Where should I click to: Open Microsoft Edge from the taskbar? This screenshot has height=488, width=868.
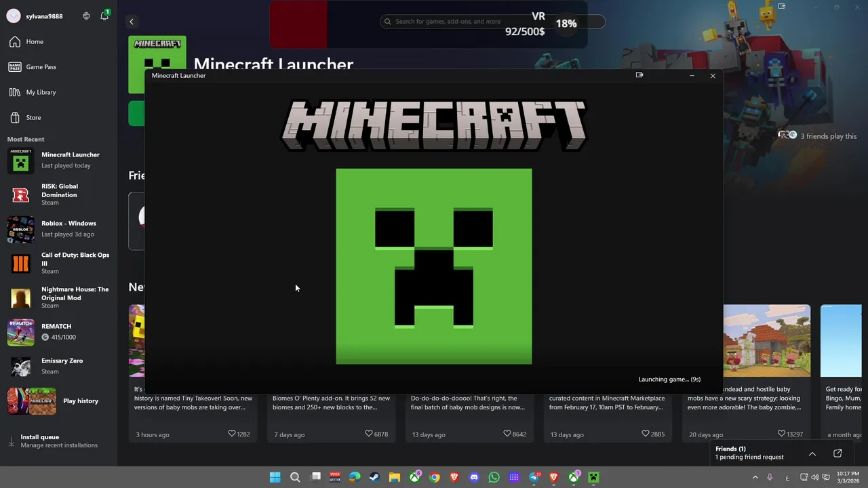pyautogui.click(x=355, y=477)
